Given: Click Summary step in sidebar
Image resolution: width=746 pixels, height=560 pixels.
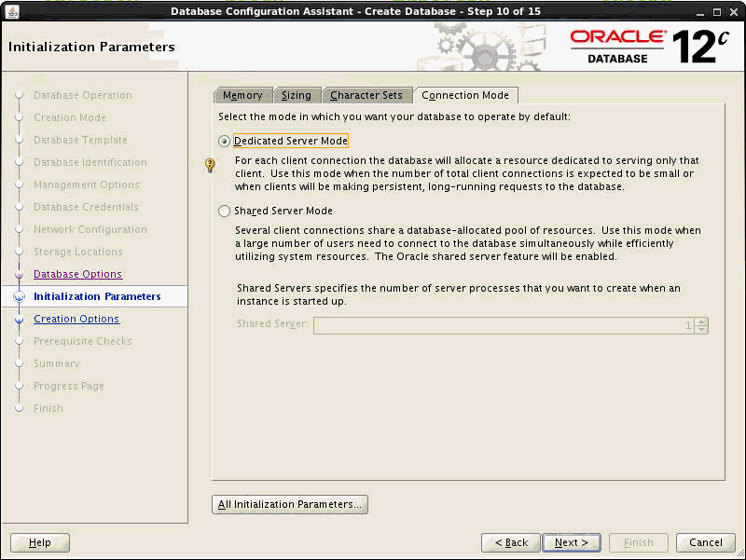Looking at the screenshot, I should [x=57, y=363].
